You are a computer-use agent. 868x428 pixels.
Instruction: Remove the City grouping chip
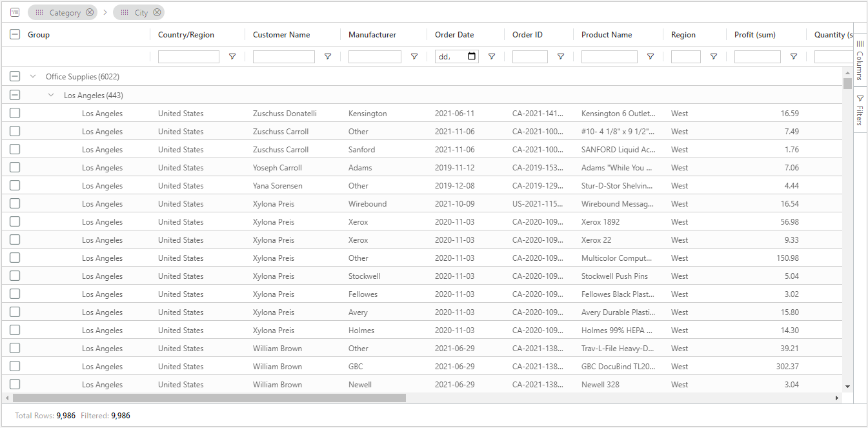[157, 13]
